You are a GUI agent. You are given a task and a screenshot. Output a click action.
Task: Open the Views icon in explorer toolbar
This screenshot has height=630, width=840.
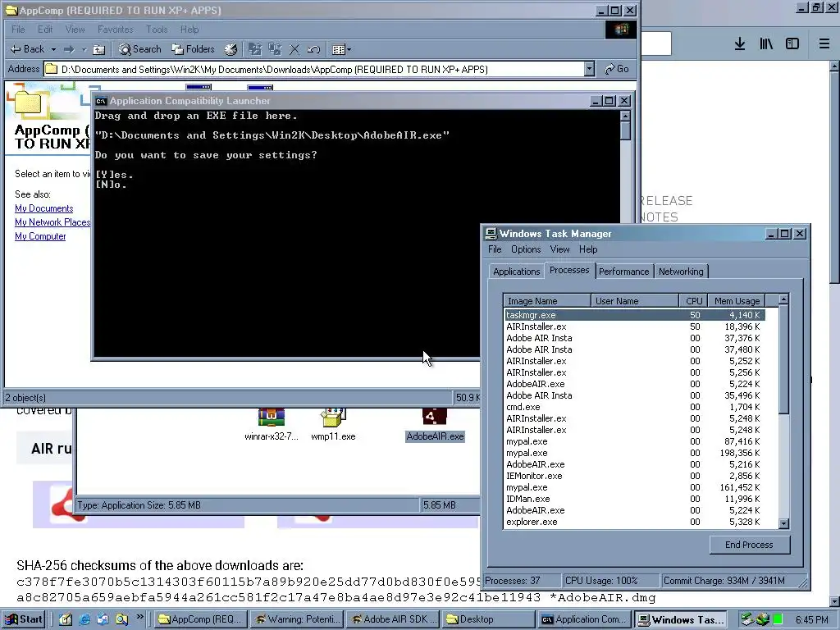coord(340,49)
